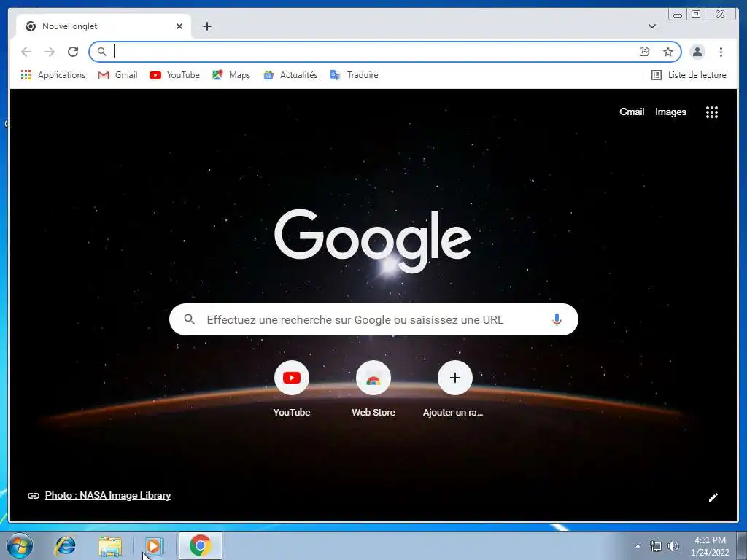Show hidden tray icons arrow
Viewport: 747px width, 560px height.
coord(638,546)
